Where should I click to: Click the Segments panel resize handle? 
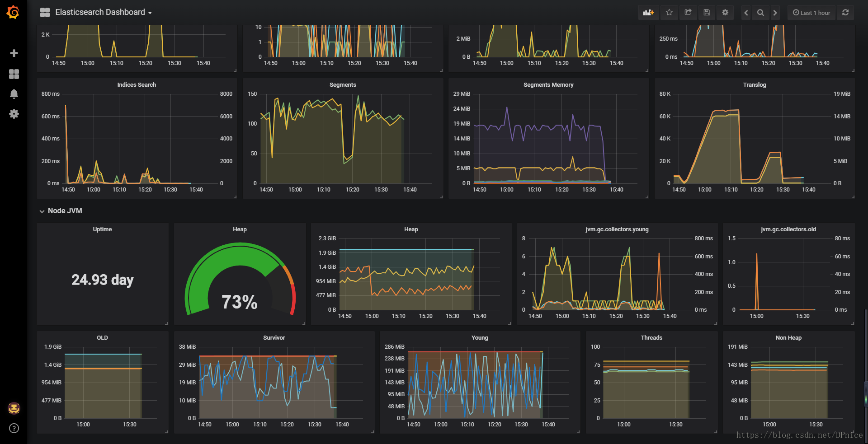point(441,197)
